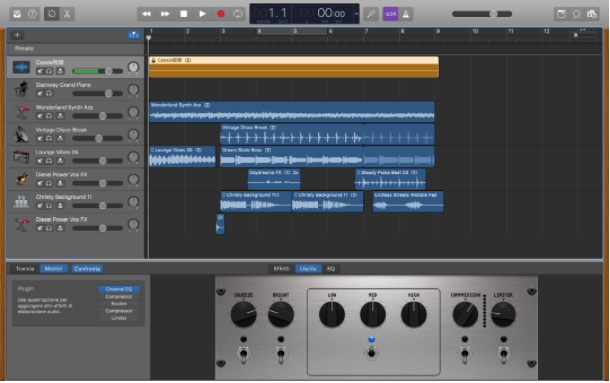The height and width of the screenshot is (383, 610).
Task: Click the Fast Forward transport button
Action: point(165,14)
